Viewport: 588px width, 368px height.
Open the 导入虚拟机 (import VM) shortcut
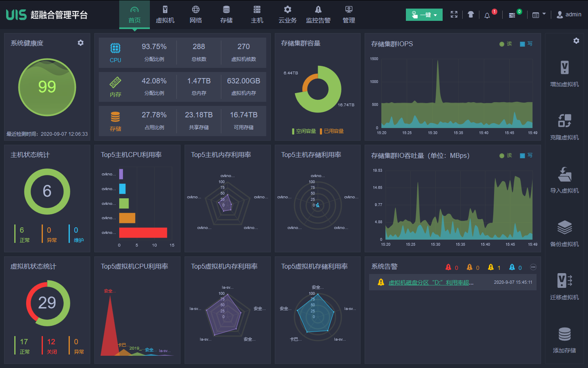click(564, 175)
